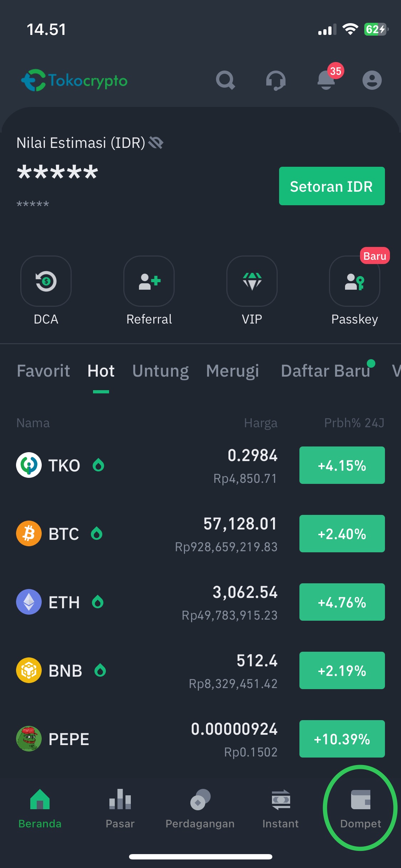The width and height of the screenshot is (401, 868).
Task: Open Pasar in the bottom navigation
Action: click(x=120, y=809)
